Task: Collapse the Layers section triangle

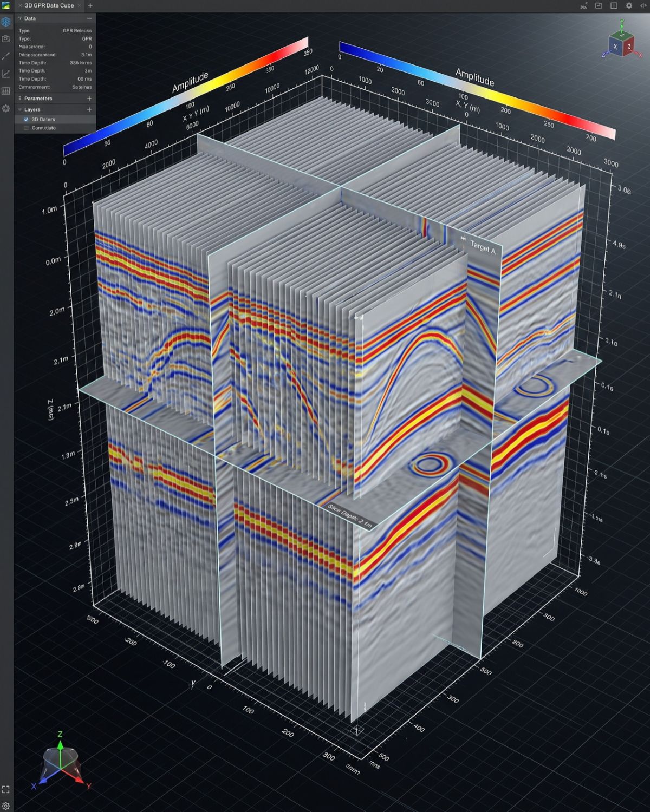Action: tap(20, 109)
